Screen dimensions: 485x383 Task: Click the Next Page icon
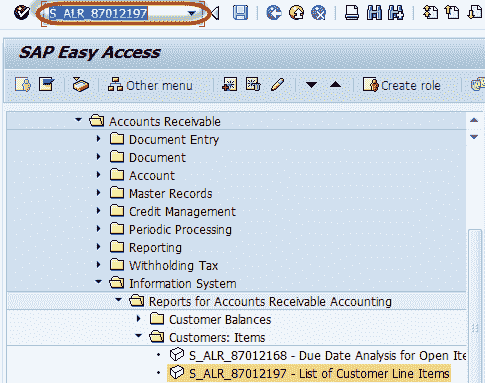point(475,13)
